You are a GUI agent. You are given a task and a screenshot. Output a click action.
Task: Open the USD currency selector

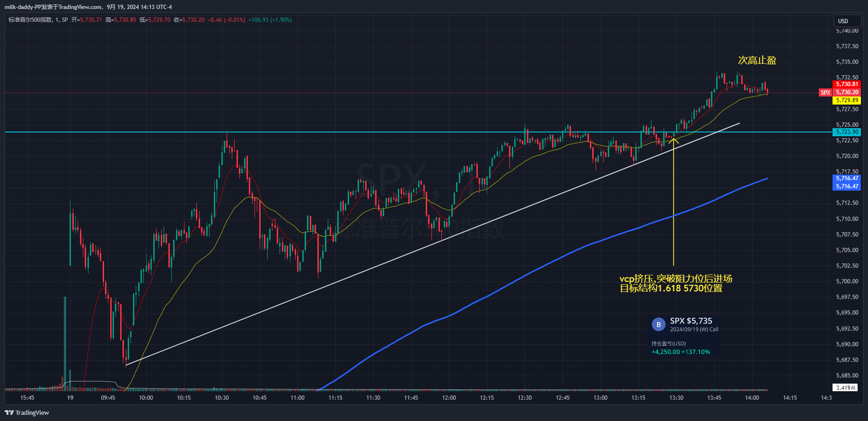pyautogui.click(x=843, y=21)
